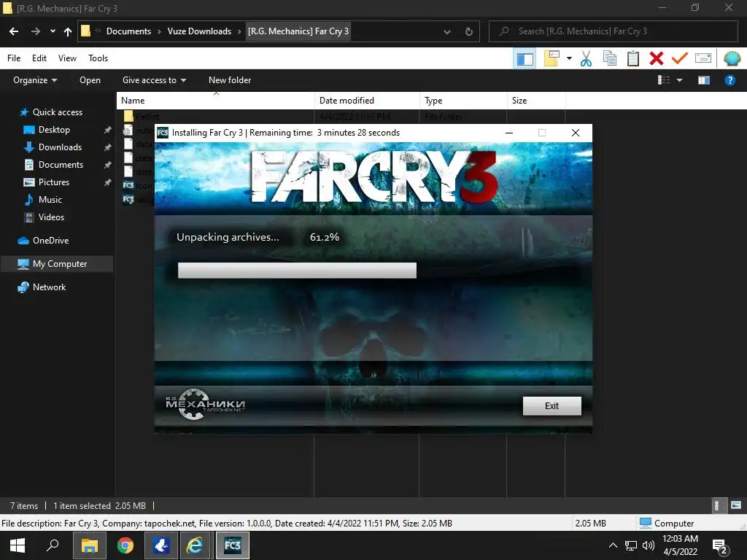Switch to details view in status bar
The height and width of the screenshot is (560, 747).
(716, 506)
